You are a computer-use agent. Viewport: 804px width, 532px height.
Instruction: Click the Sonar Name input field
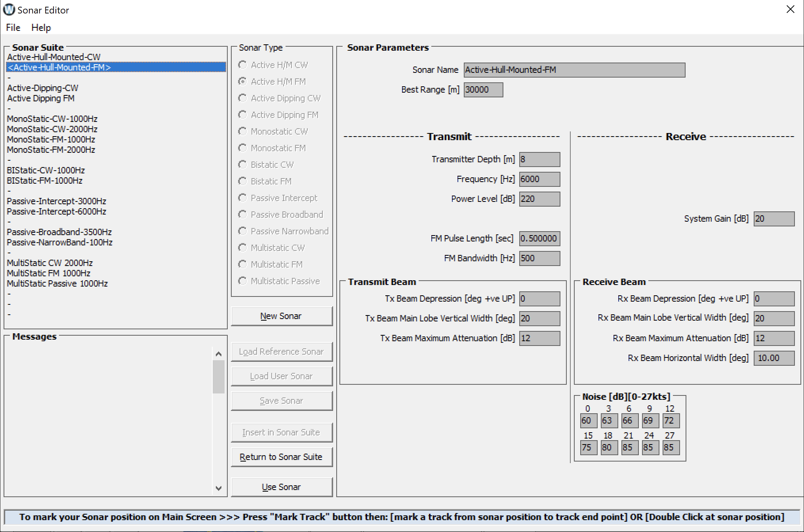pyautogui.click(x=574, y=70)
